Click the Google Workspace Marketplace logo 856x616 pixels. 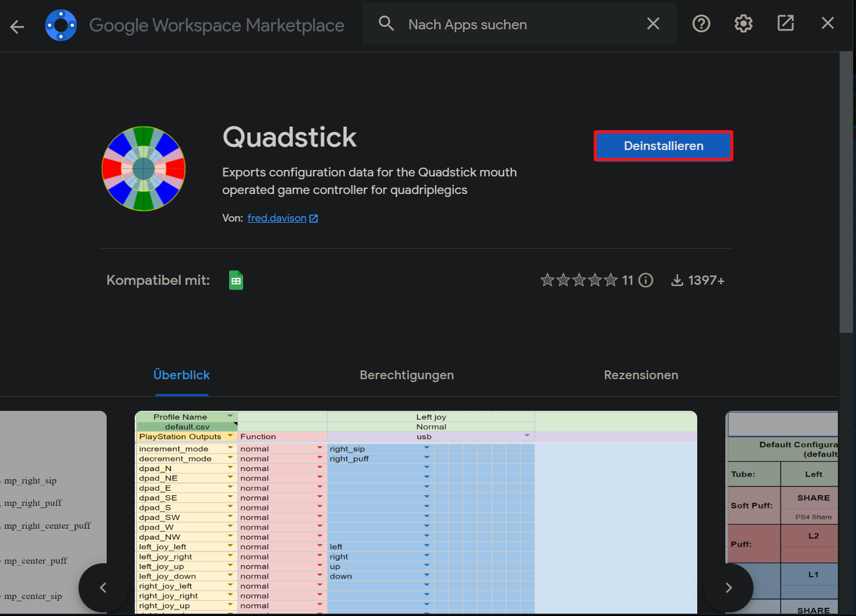pyautogui.click(x=61, y=25)
